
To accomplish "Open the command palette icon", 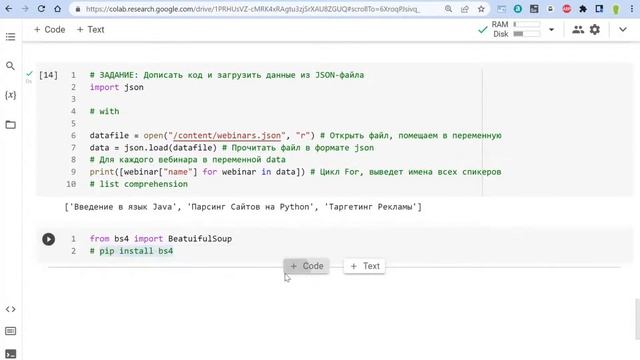I will [x=11, y=331].
